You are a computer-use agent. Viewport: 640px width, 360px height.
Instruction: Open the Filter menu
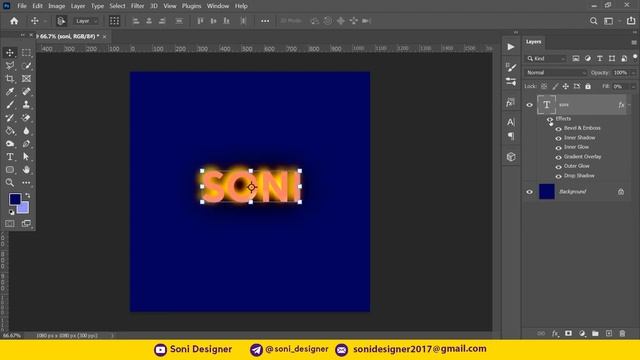tap(137, 6)
